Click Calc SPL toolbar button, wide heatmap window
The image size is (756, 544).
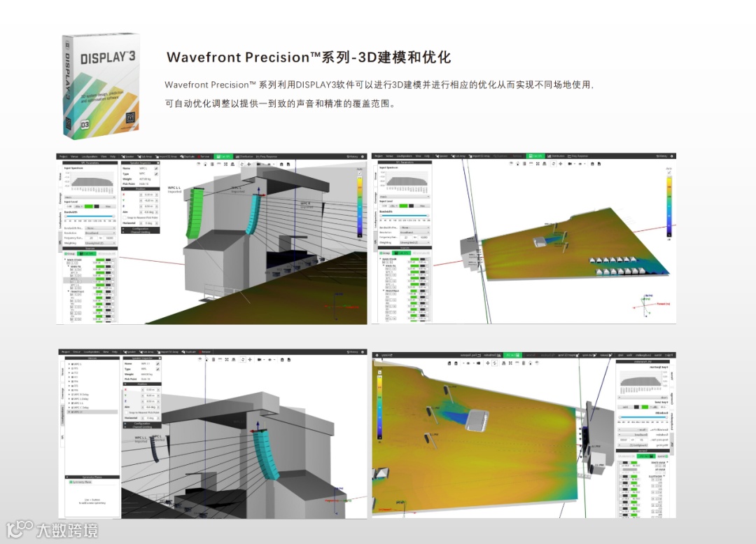coord(535,155)
